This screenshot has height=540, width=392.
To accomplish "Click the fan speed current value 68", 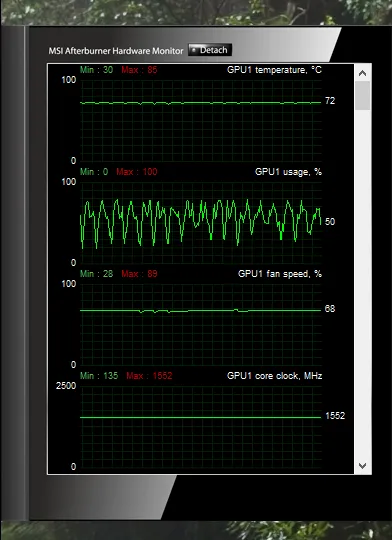I will point(330,309).
